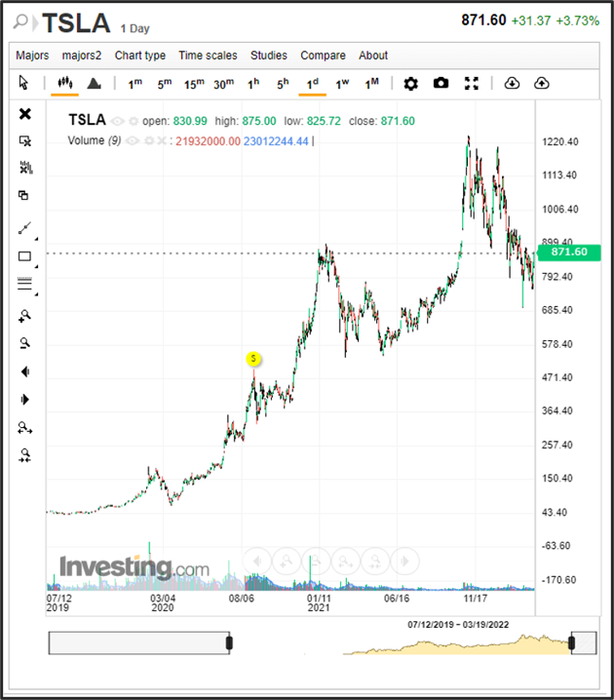Open the Majors menu
Screen dimensions: 614x700
tap(32, 56)
